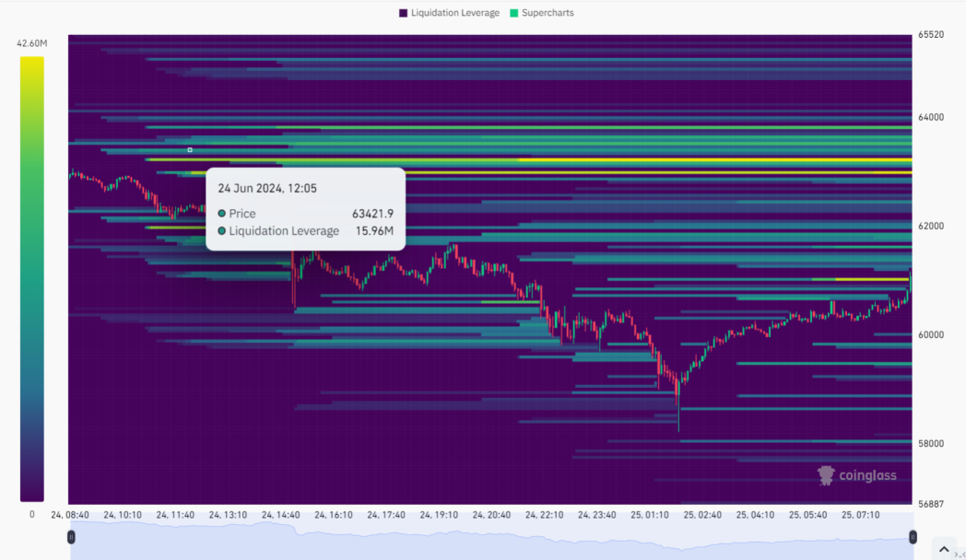Image resolution: width=966 pixels, height=560 pixels.
Task: Click the 25, 07:10 time axis label
Action: (861, 515)
